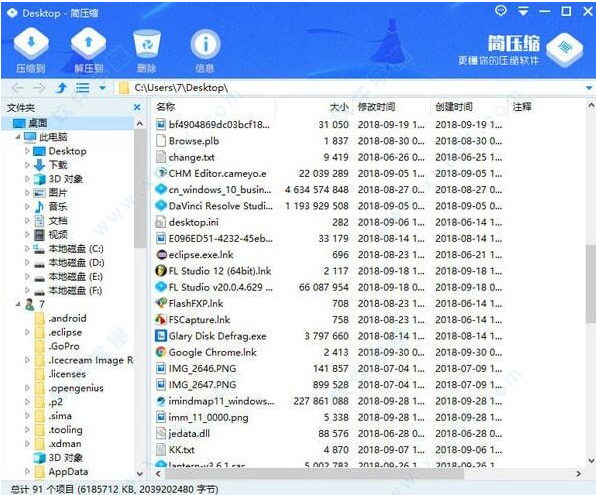Click the back navigation arrow

coord(18,88)
